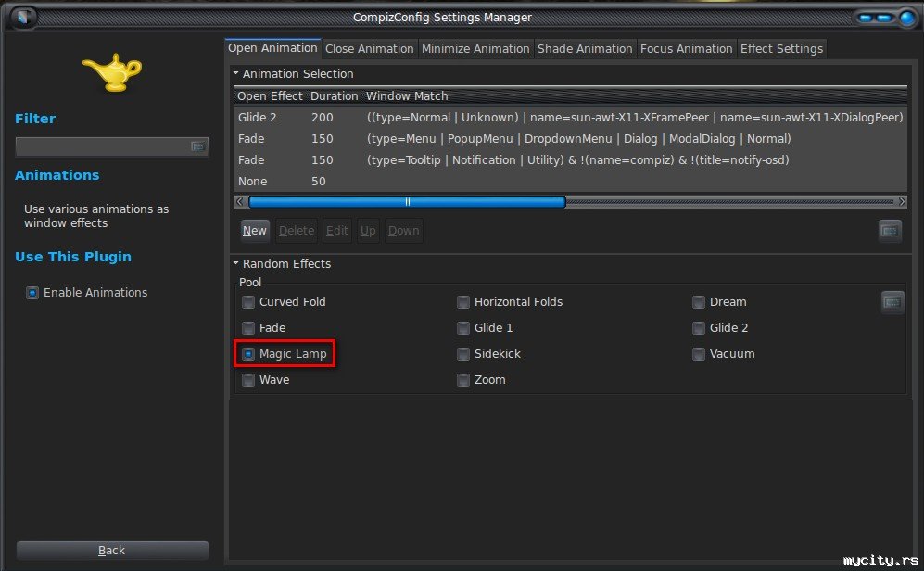Click the Down button

click(x=404, y=231)
